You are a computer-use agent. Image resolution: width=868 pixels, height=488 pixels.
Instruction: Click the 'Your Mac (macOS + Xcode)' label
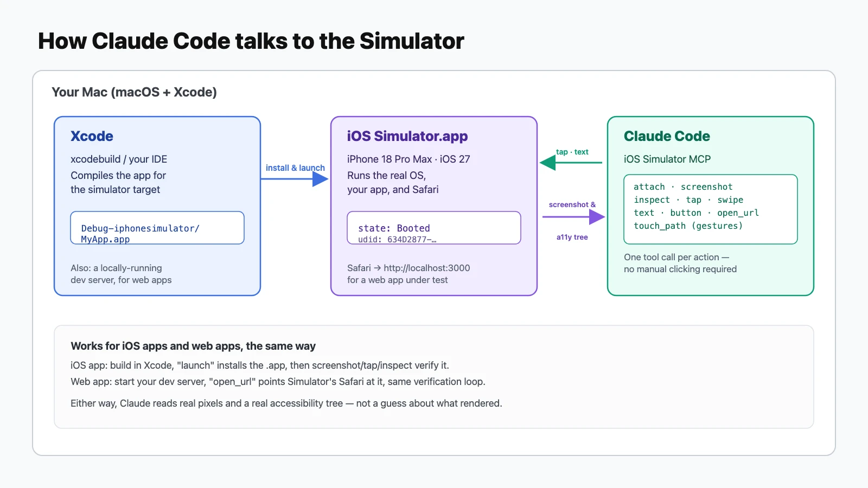pyautogui.click(x=134, y=92)
